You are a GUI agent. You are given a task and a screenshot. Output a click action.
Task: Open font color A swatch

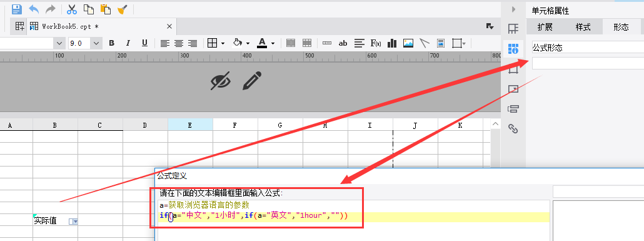click(262, 43)
